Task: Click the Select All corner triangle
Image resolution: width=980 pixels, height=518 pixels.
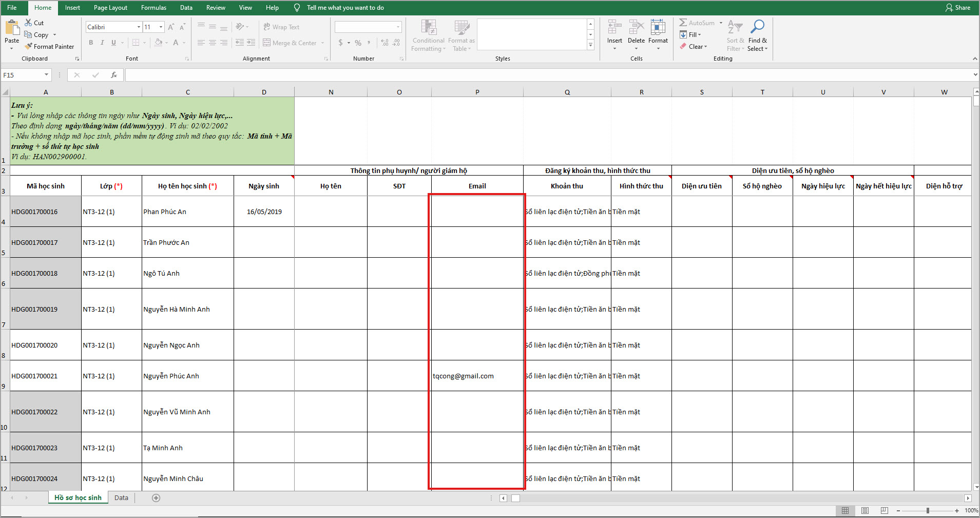Action: [x=6, y=92]
